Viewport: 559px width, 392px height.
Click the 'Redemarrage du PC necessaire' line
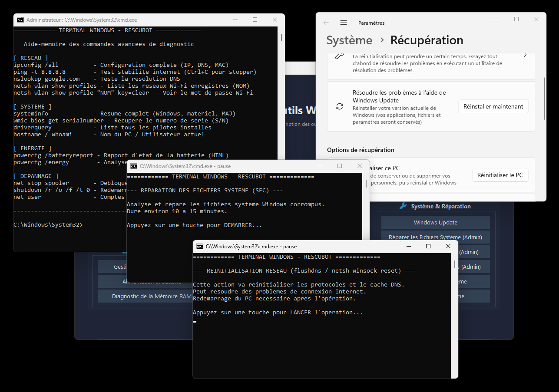275,299
